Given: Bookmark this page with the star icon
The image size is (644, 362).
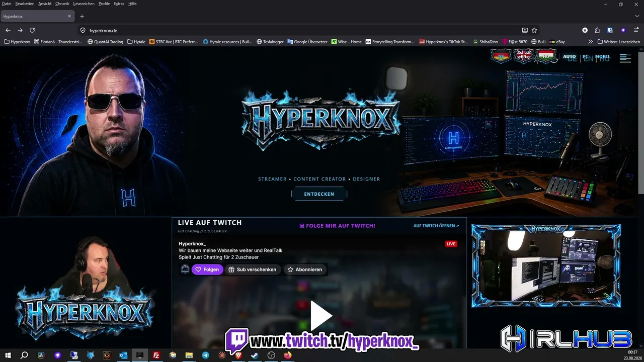Looking at the screenshot, I should coord(534,30).
